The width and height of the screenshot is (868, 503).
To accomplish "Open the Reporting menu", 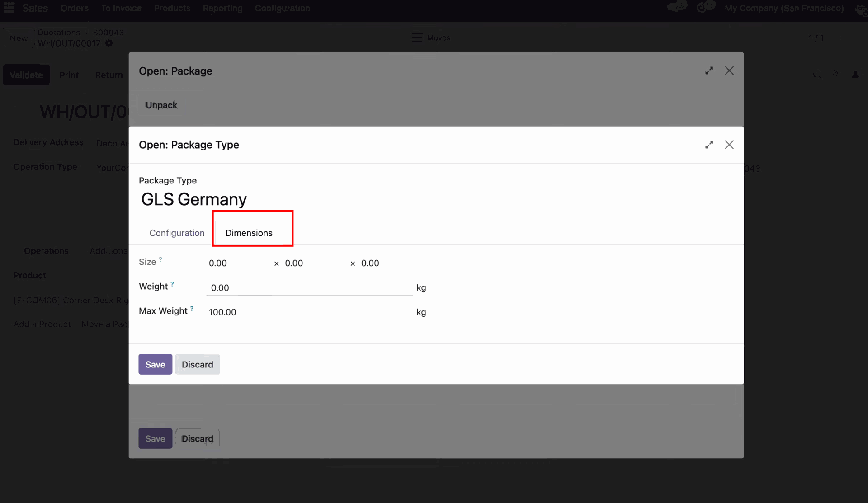I will point(222,8).
